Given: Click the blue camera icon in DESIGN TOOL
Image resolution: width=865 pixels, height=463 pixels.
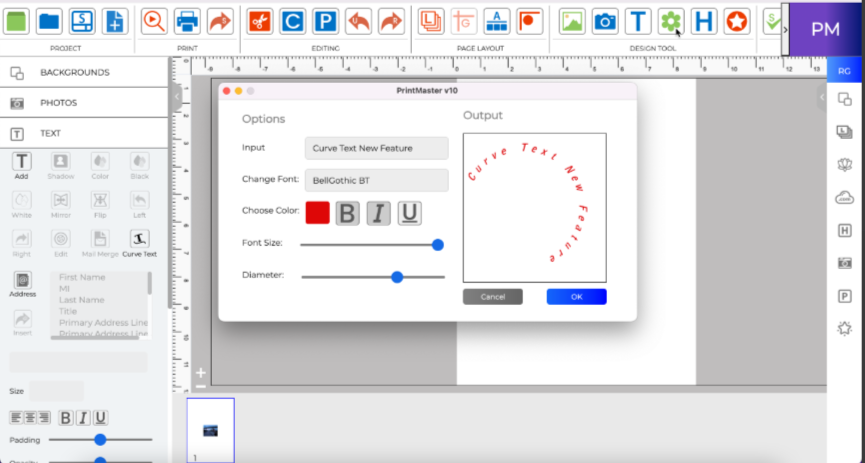Looking at the screenshot, I should click(x=605, y=22).
